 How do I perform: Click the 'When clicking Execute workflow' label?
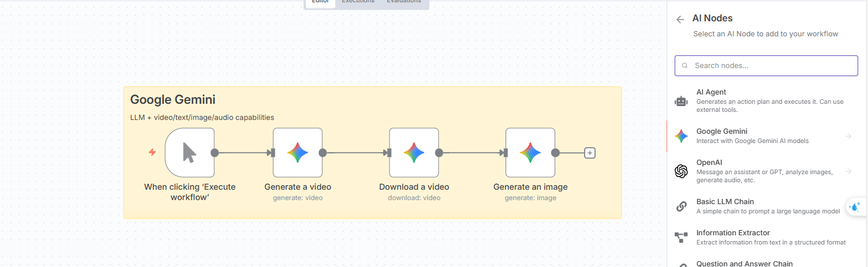pos(190,192)
